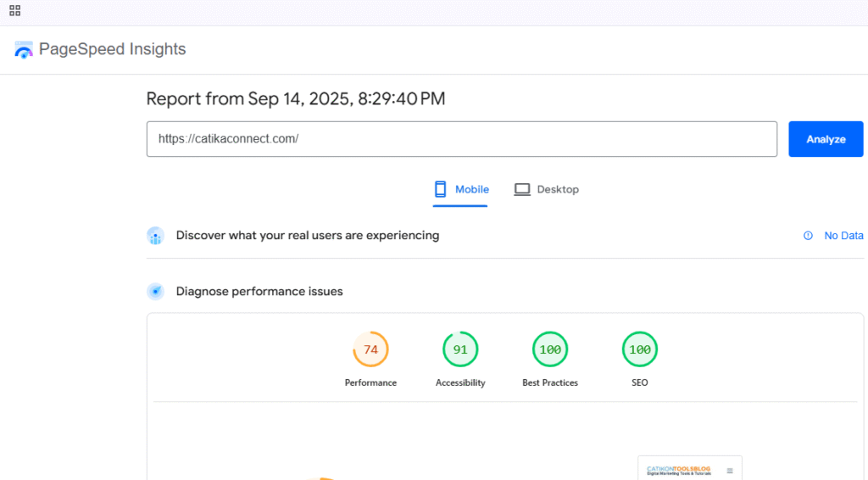
Task: Click the Diagnose performance issues icon
Action: click(155, 292)
